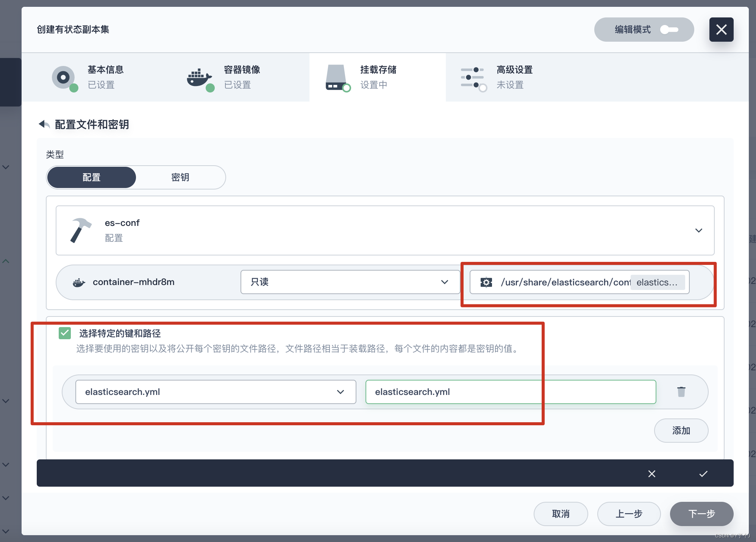Click the container-mhdr8m whale icon
Screen dimensions: 756x542
click(79, 282)
